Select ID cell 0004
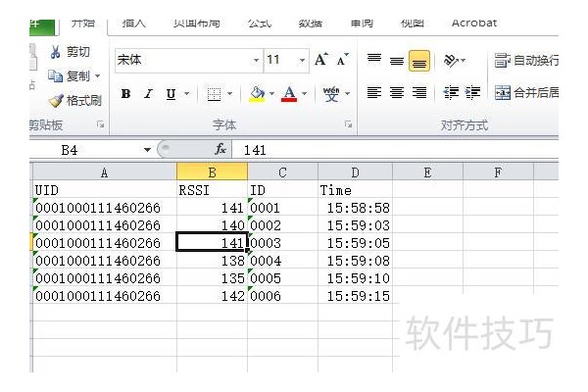Screen dimensions: 588x392 coord(283,261)
